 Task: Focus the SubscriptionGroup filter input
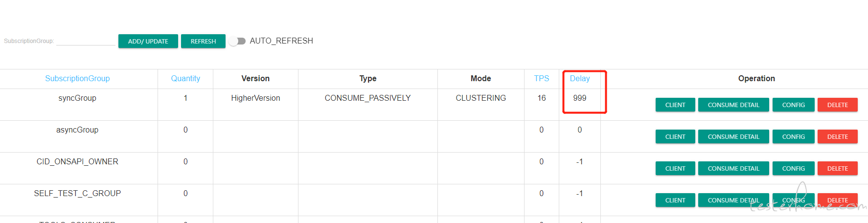click(x=86, y=41)
